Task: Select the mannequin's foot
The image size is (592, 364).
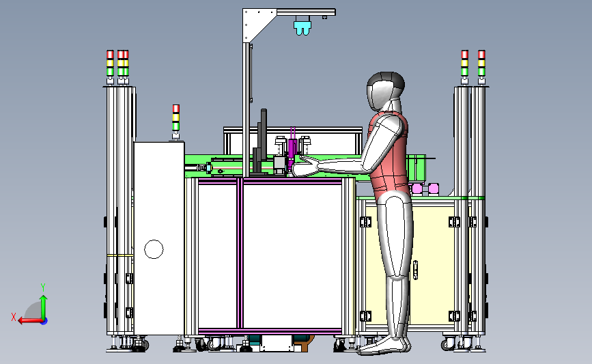Action: tap(382, 346)
